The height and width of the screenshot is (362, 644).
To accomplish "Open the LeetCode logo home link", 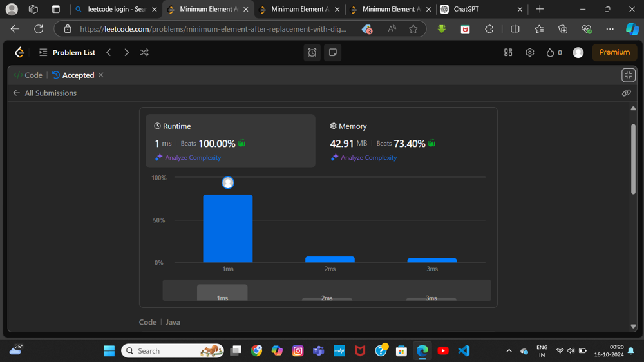I will point(19,52).
